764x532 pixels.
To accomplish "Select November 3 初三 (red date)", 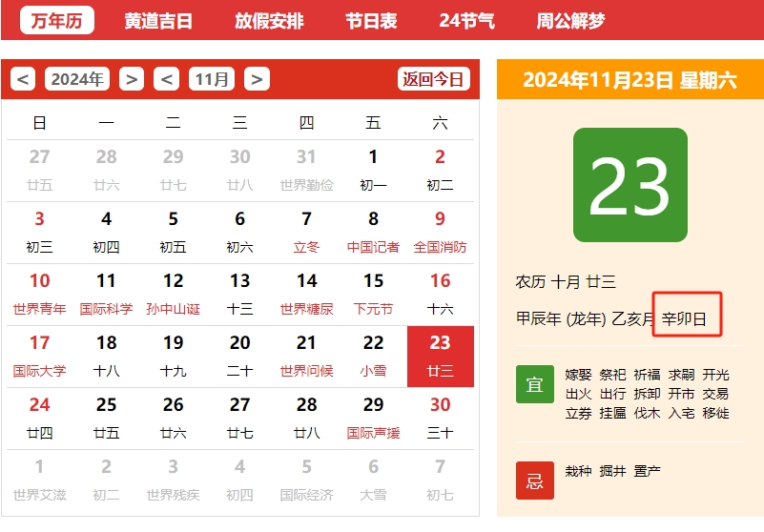I will (39, 233).
